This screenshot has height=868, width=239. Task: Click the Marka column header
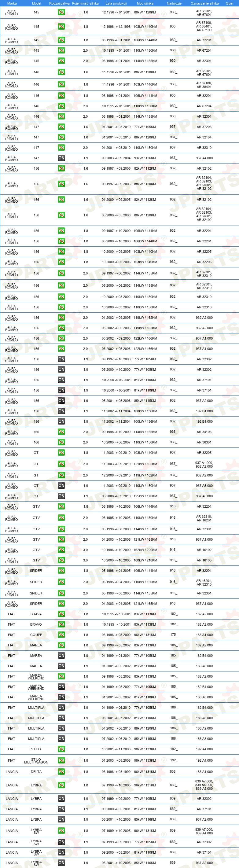tap(12, 3)
